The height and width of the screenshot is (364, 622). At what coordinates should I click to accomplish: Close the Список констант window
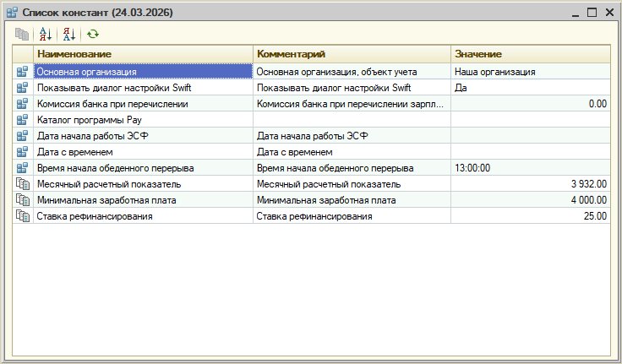(609, 13)
